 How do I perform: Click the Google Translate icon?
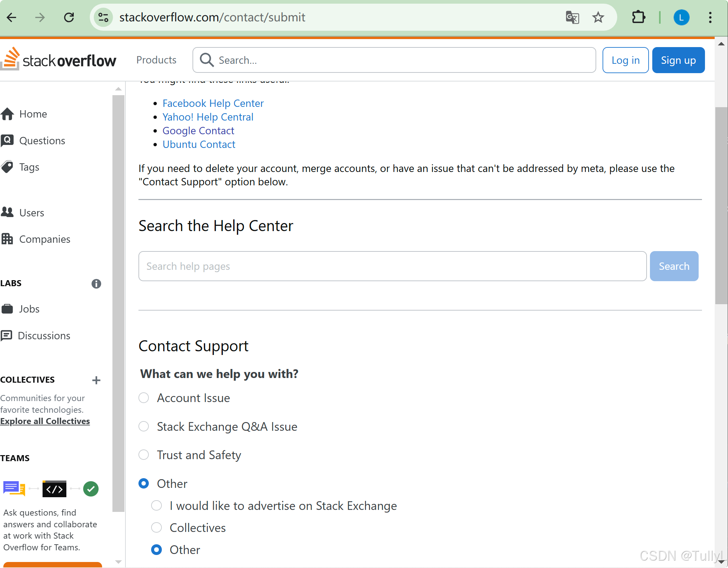[x=572, y=17]
